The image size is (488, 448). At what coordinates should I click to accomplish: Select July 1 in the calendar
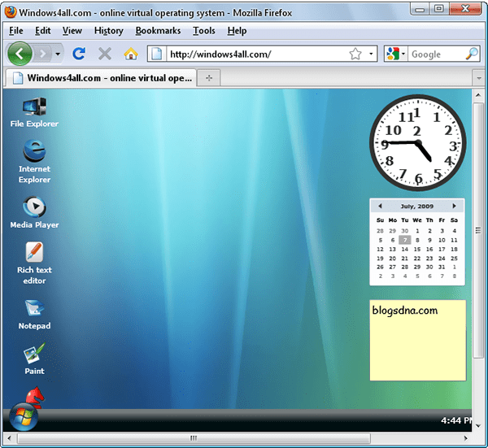tap(417, 231)
